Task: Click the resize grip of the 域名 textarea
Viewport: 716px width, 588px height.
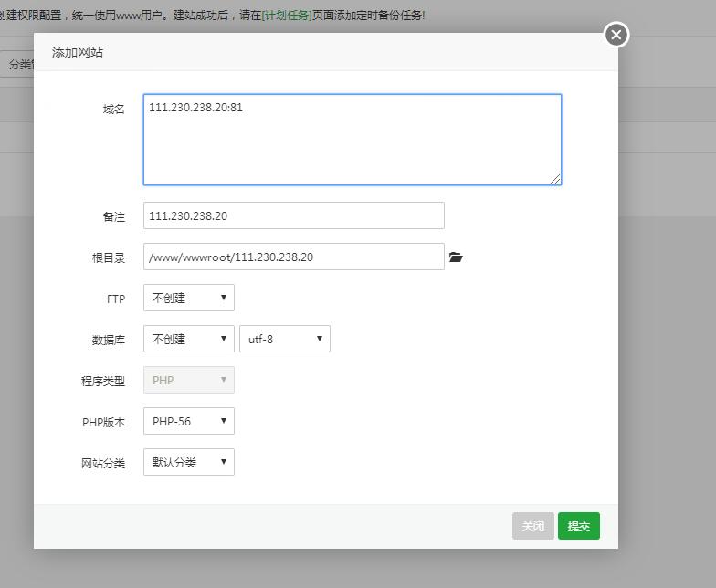Action: tap(555, 179)
